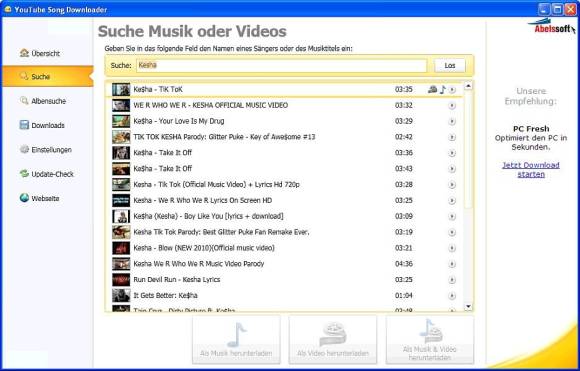Open Einstellungen settings
This screenshot has width=580, height=371.
point(46,149)
